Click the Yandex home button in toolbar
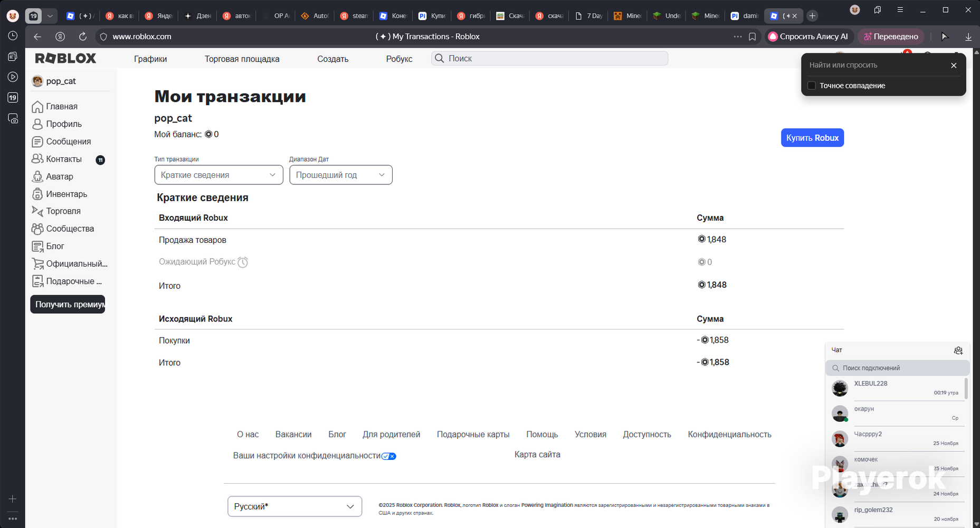 pyautogui.click(x=60, y=36)
